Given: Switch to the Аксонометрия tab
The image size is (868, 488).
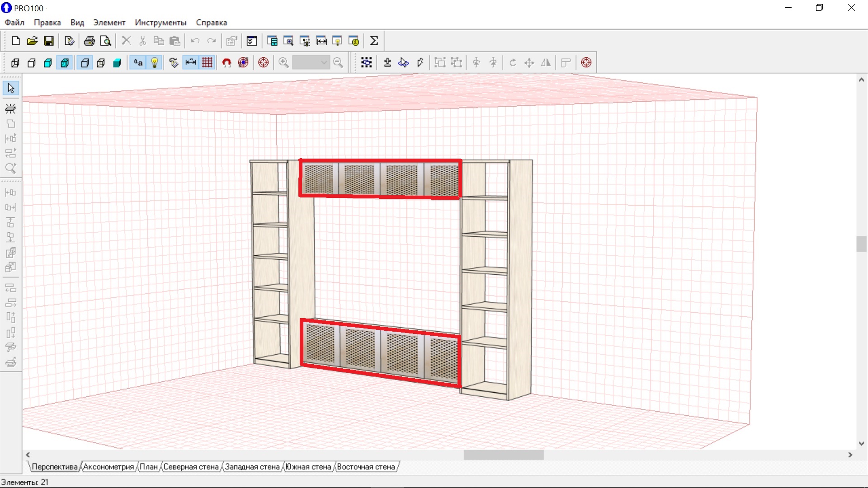Looking at the screenshot, I should [x=108, y=467].
